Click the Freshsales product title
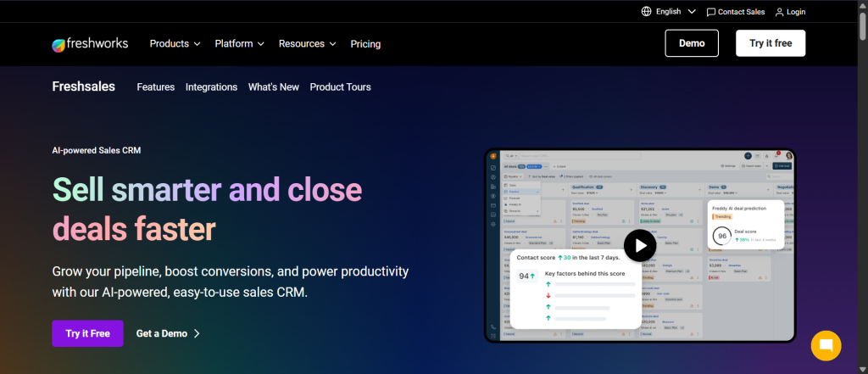 (83, 87)
